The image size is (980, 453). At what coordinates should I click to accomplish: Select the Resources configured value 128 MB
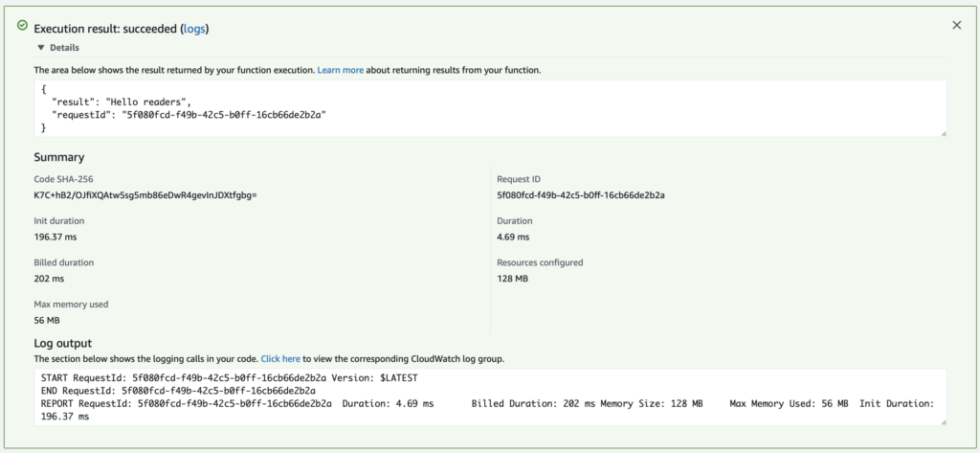coord(513,279)
